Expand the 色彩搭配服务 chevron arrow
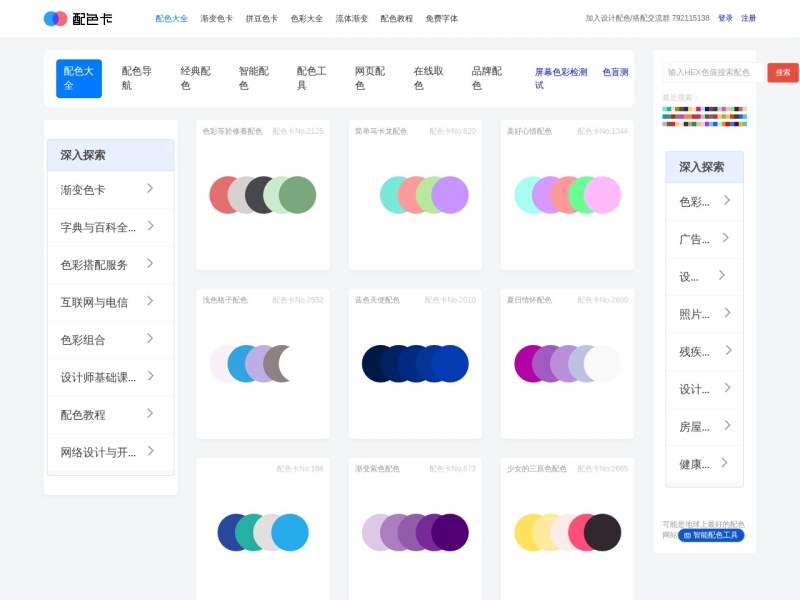The image size is (800, 600). click(x=150, y=263)
